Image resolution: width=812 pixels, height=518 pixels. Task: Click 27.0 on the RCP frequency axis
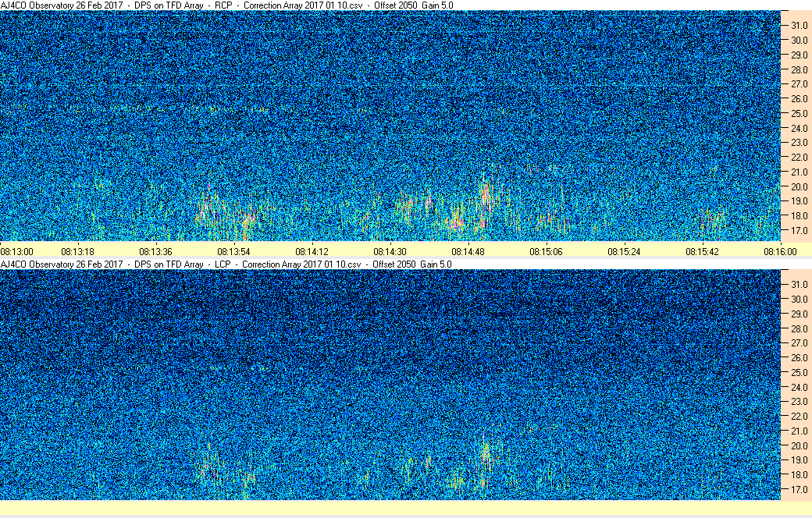coord(799,83)
